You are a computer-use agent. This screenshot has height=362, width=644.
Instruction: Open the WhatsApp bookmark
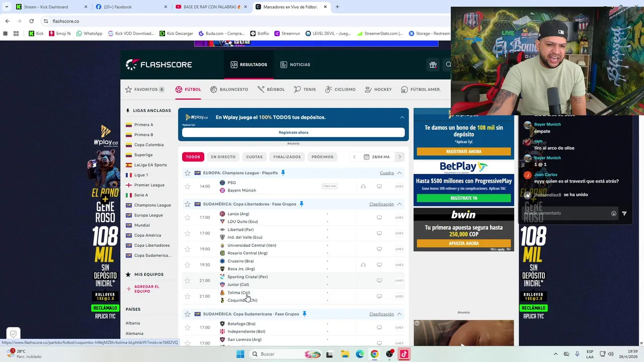89,34
